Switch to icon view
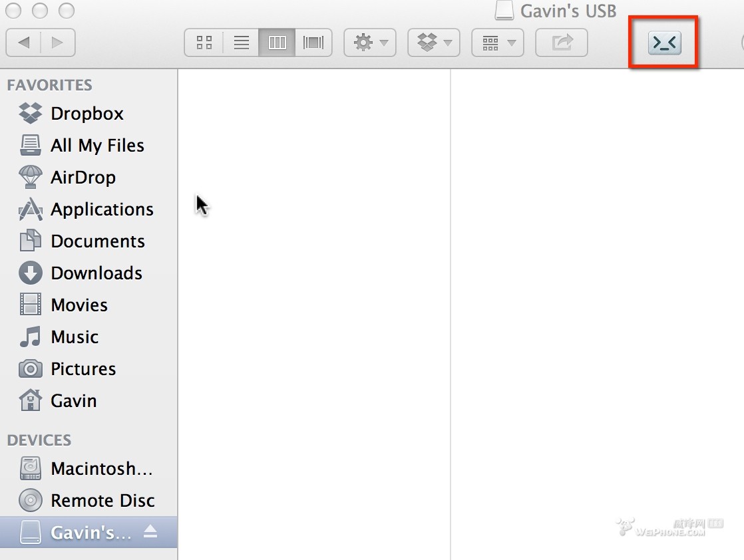744x560 pixels. [x=204, y=43]
